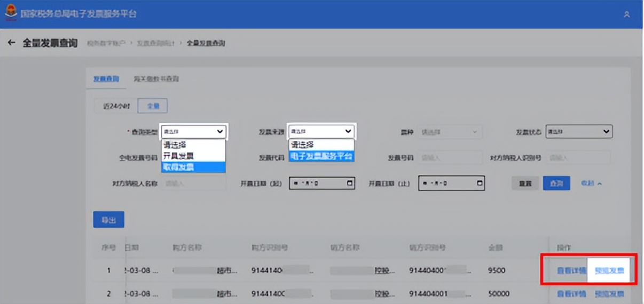Choose 开具发票 option in list

coord(193,156)
